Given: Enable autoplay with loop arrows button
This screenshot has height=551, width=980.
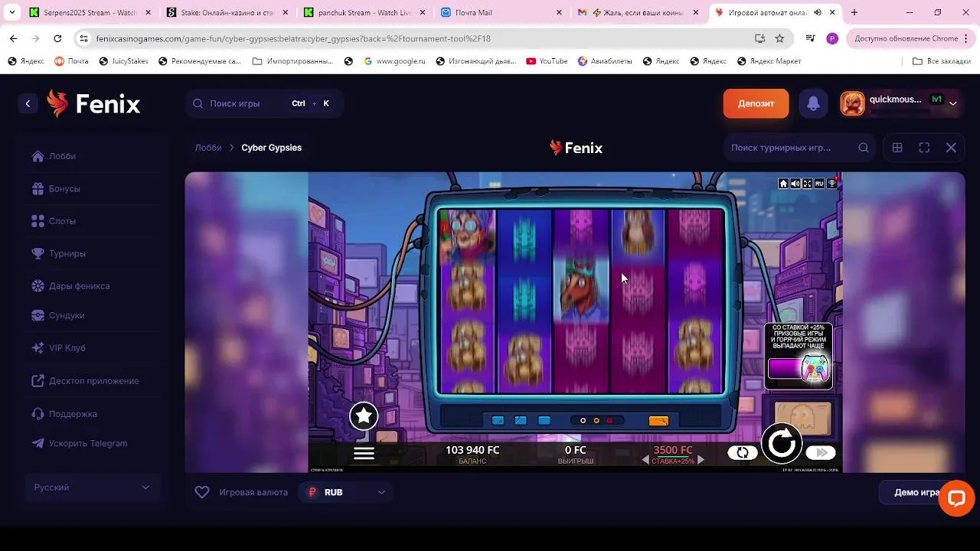Looking at the screenshot, I should pos(743,452).
